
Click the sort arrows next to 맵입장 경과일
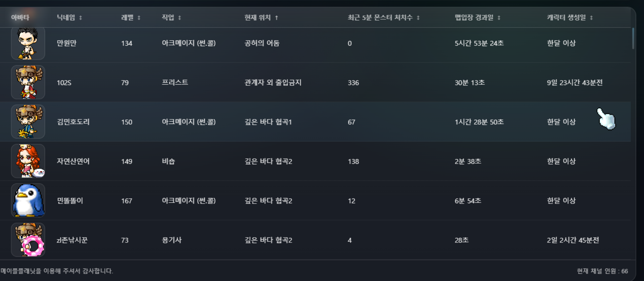499,18
